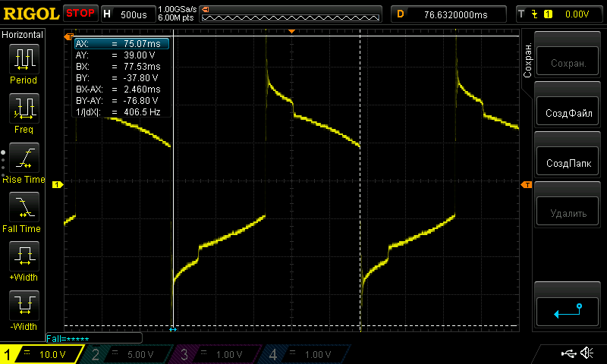Click the 1/|dX| = 406.5 Hz readout
This screenshot has height=364, width=607.
point(118,112)
